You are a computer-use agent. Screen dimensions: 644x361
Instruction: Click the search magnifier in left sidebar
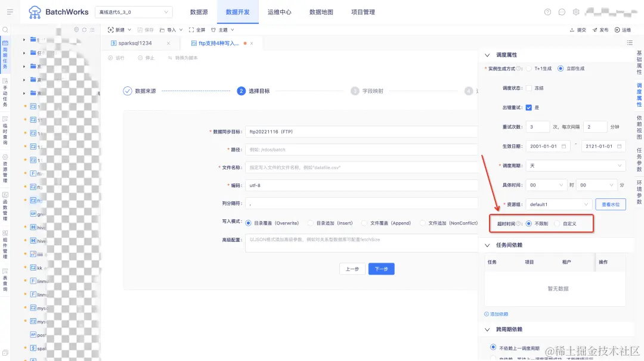coord(5,30)
